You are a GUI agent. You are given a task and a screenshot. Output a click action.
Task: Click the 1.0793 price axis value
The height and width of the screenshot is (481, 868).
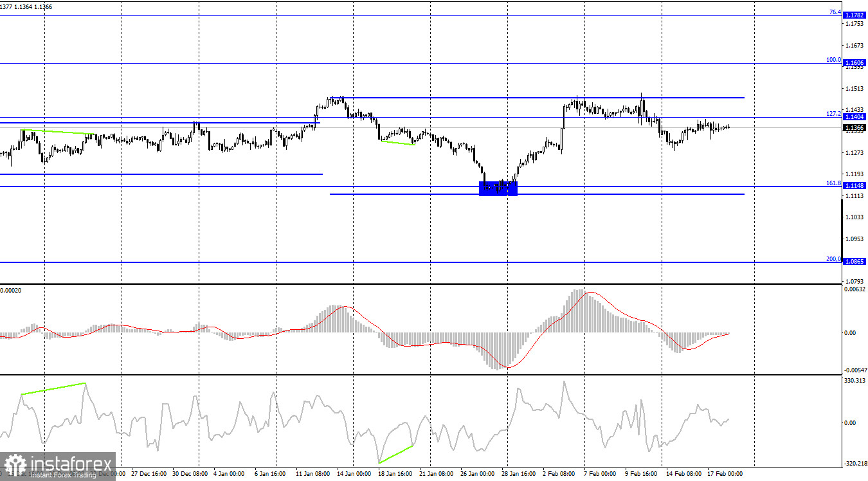click(855, 282)
